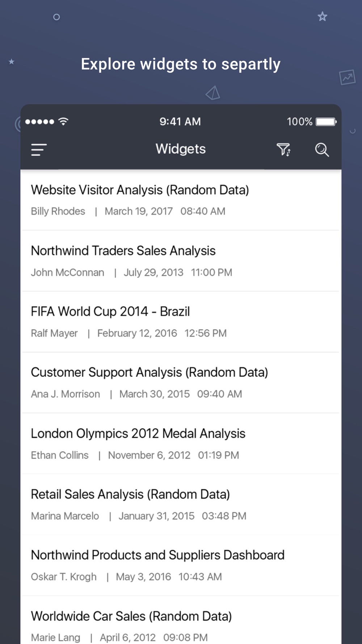The height and width of the screenshot is (644, 362).
Task: Click author name Billy Rhodes
Action: coord(58,211)
